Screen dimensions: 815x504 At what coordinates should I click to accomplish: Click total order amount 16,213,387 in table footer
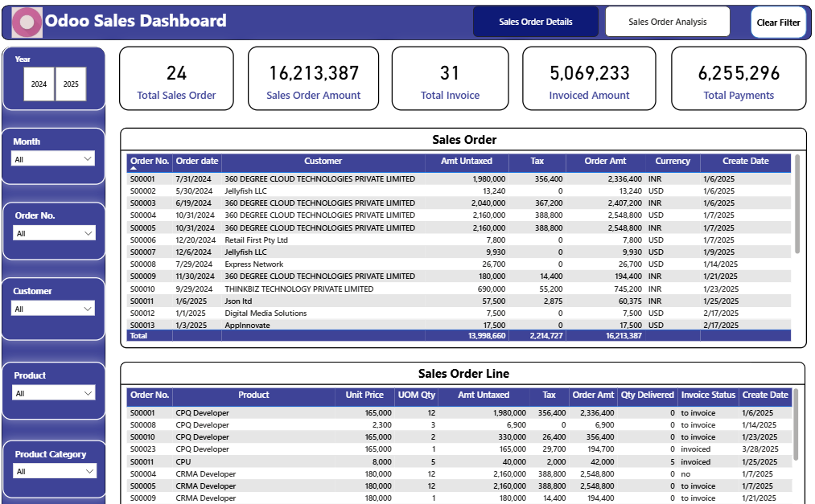click(624, 336)
